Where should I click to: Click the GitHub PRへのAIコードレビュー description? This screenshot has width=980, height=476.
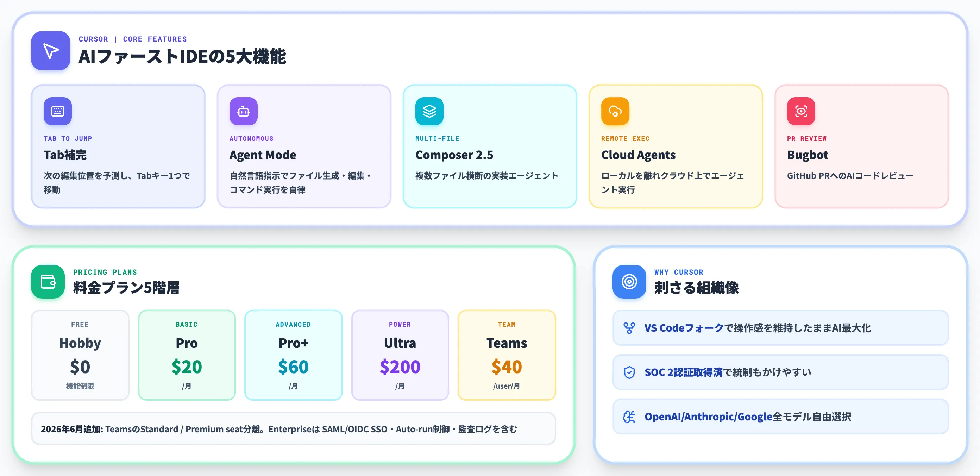coord(850,175)
